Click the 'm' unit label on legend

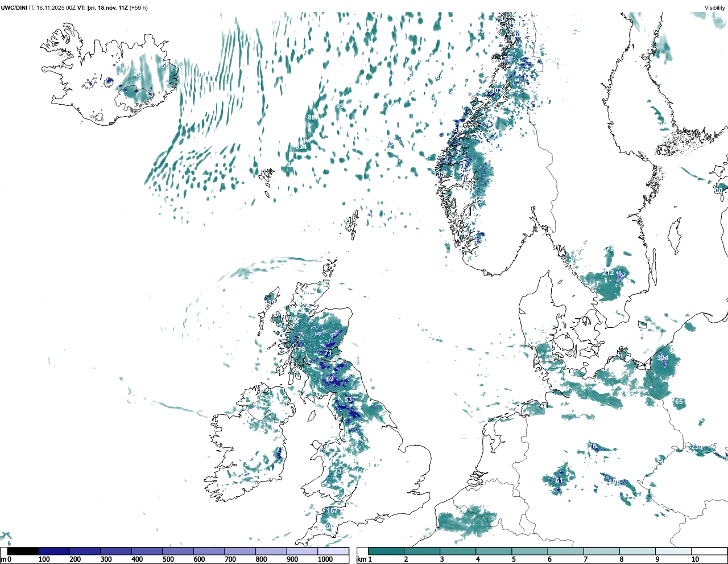coord(3,559)
